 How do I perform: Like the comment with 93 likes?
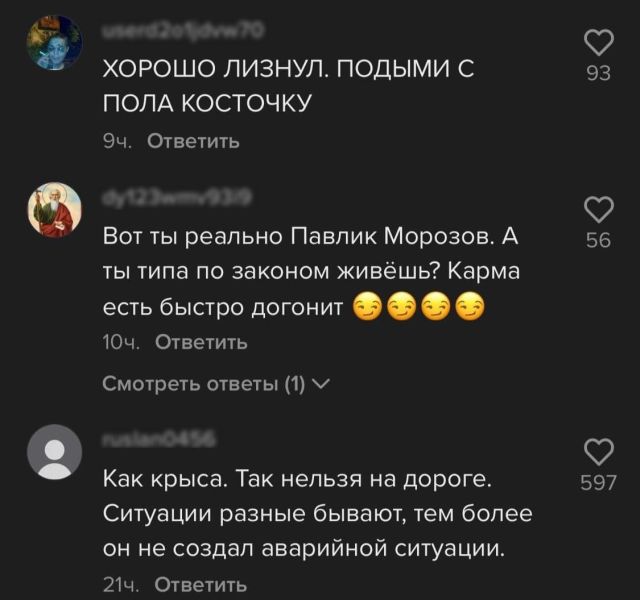[599, 42]
